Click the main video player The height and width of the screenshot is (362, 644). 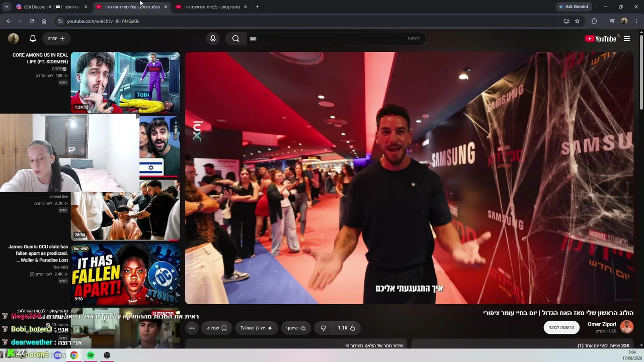click(x=409, y=178)
